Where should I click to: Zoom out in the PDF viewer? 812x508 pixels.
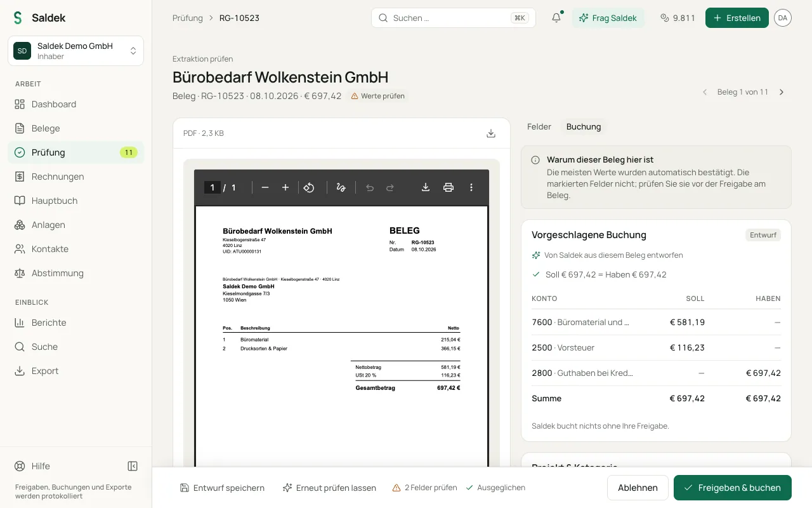[265, 187]
